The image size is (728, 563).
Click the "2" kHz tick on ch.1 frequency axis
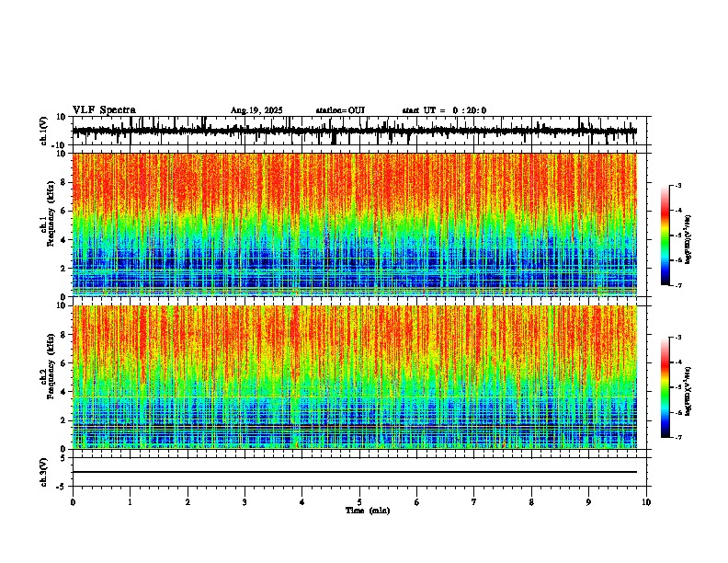pyautogui.click(x=64, y=269)
